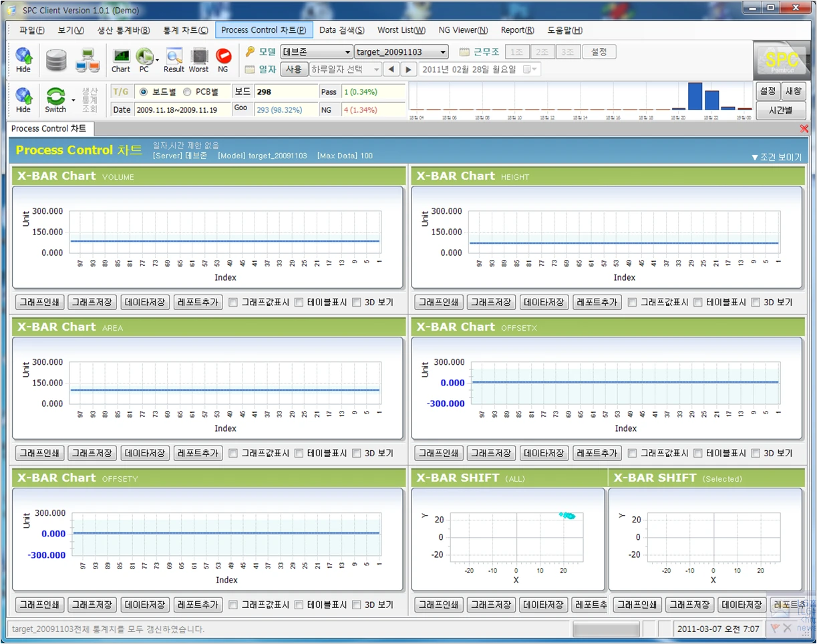
Task: Click 그래프인쇄 under VOLUME chart
Action: pyautogui.click(x=39, y=303)
